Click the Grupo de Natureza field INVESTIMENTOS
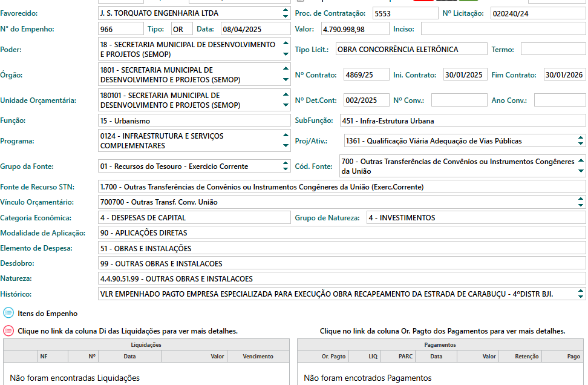This screenshot has height=385, width=588. [476, 217]
